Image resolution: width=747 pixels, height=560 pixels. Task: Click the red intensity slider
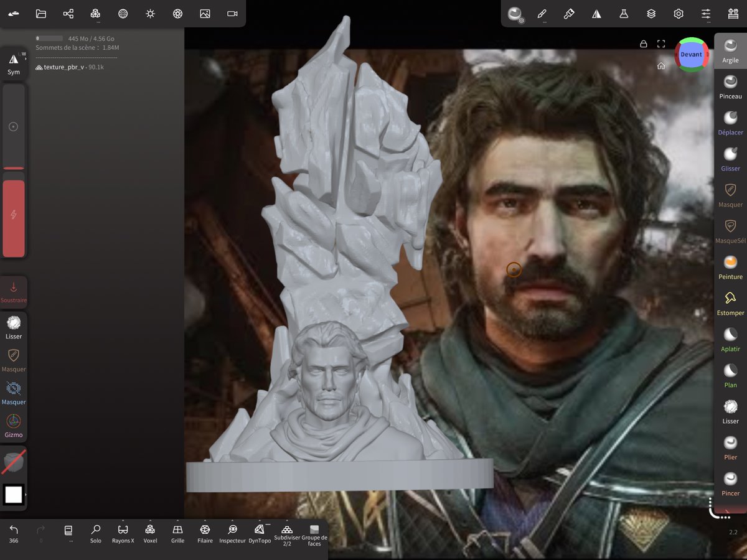click(x=14, y=215)
